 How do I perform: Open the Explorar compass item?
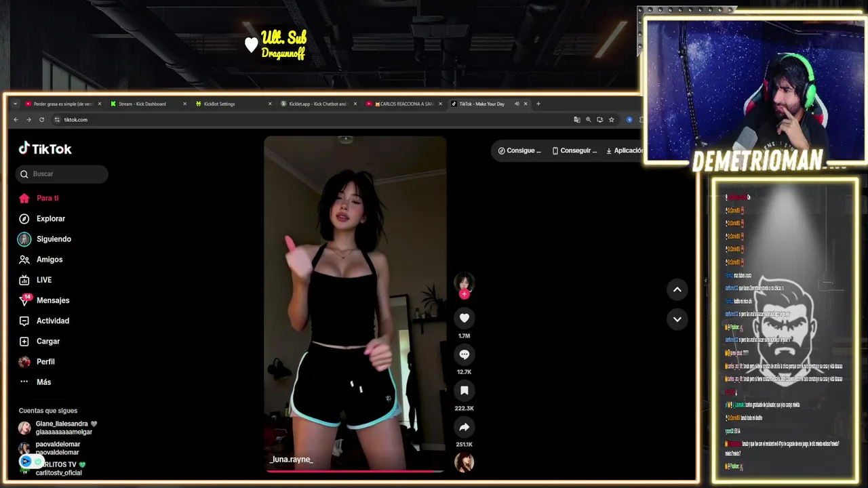click(x=42, y=218)
